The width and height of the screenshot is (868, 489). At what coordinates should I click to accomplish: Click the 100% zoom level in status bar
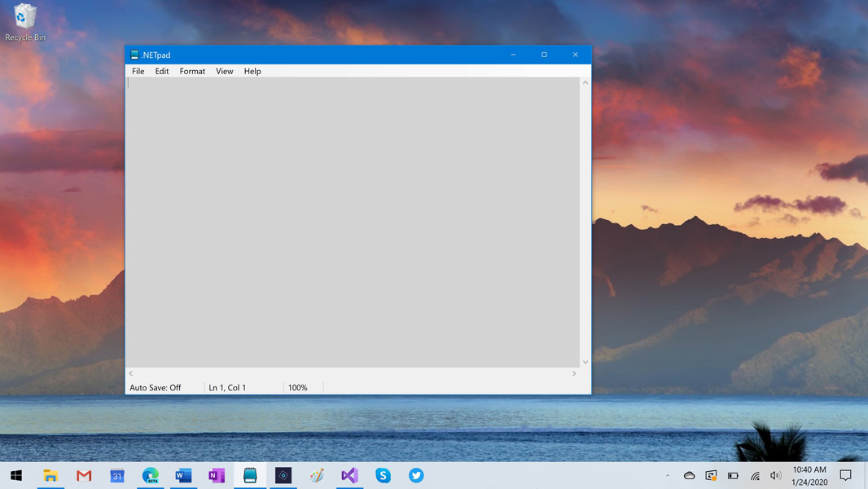298,388
